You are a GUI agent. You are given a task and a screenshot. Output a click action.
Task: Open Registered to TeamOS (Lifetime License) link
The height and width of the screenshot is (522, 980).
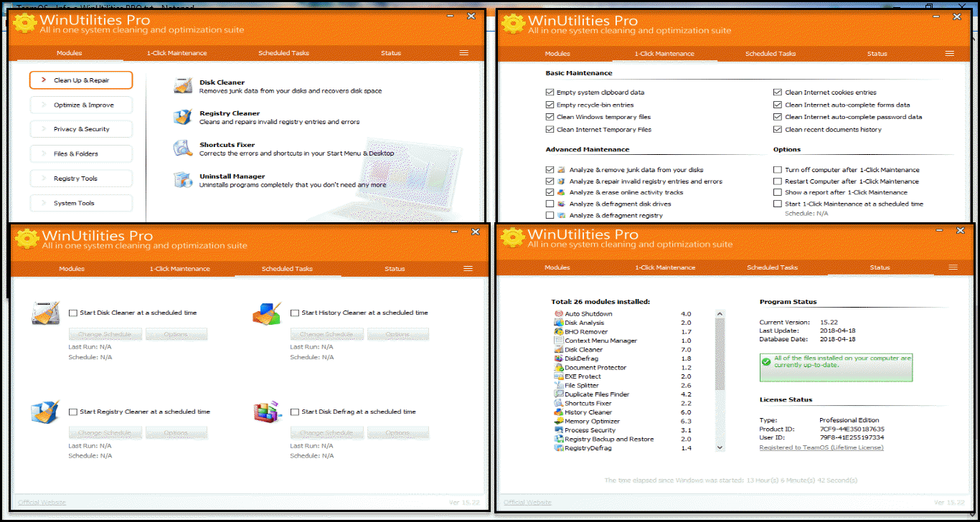click(x=821, y=447)
